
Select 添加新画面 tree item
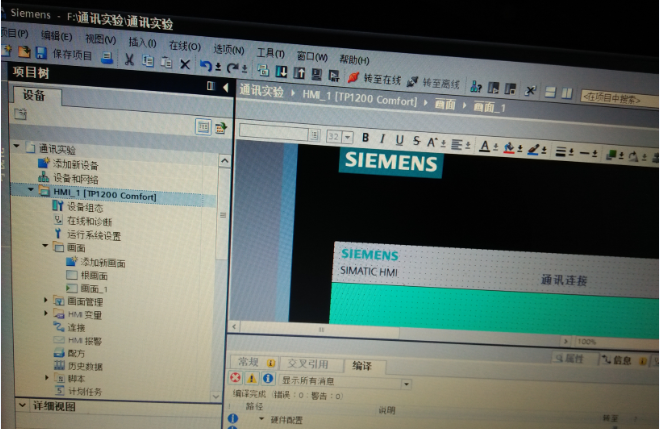pyautogui.click(x=103, y=263)
